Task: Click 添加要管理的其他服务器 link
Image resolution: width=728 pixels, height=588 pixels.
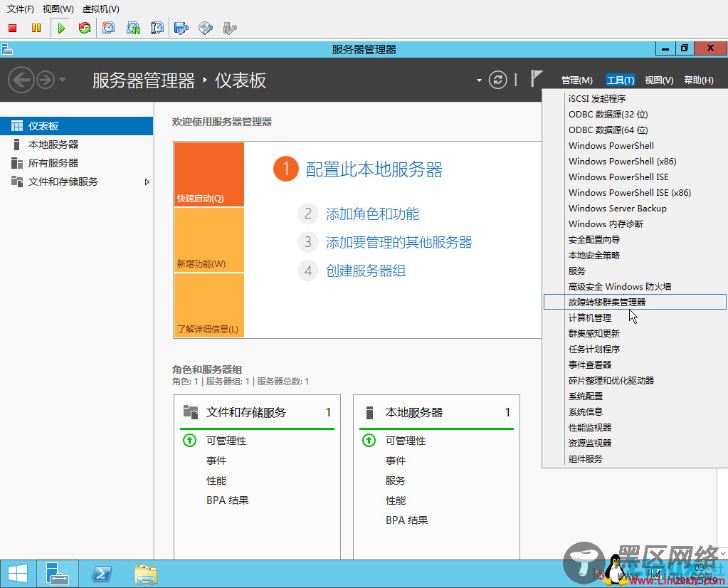Action: [x=399, y=242]
